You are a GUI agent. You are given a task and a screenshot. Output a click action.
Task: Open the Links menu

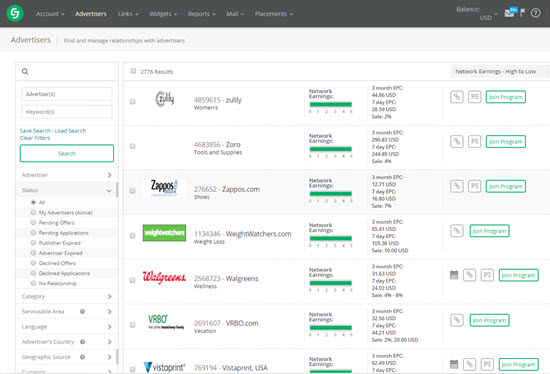pyautogui.click(x=128, y=14)
